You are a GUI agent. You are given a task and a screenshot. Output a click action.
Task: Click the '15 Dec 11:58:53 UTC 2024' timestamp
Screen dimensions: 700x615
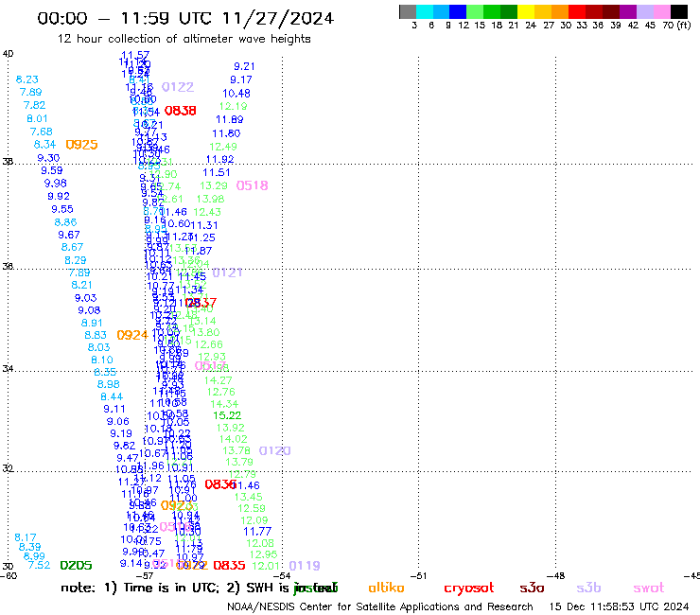coord(619,607)
